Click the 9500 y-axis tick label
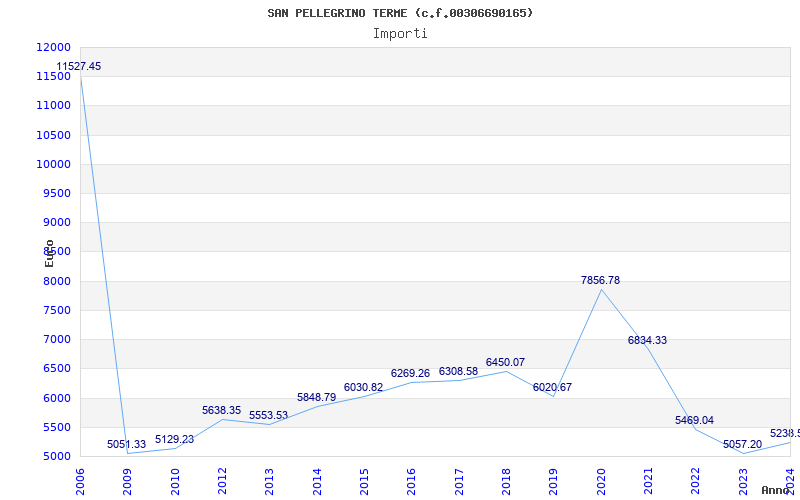Image resolution: width=800 pixels, height=500 pixels. tap(56, 193)
